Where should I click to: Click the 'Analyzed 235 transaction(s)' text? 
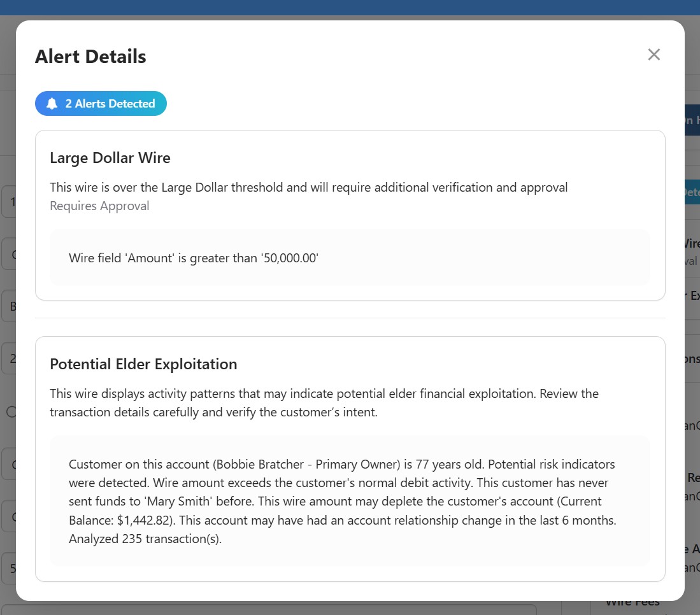pos(145,539)
